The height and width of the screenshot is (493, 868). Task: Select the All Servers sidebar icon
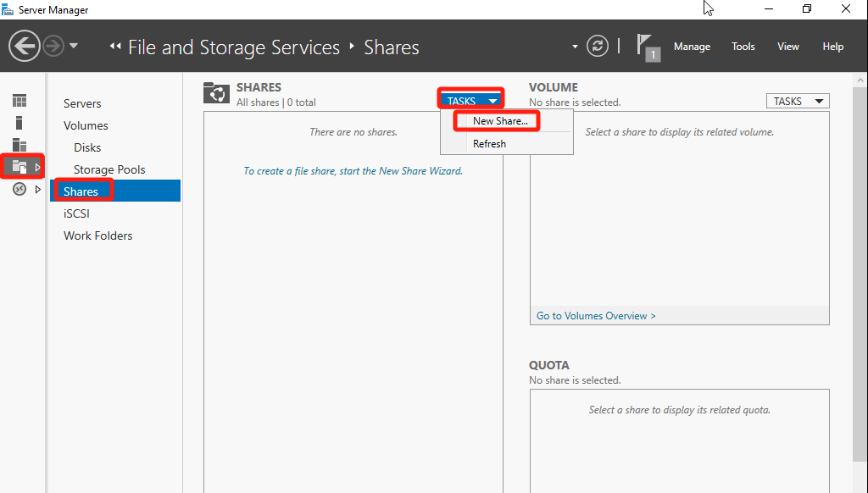[19, 145]
